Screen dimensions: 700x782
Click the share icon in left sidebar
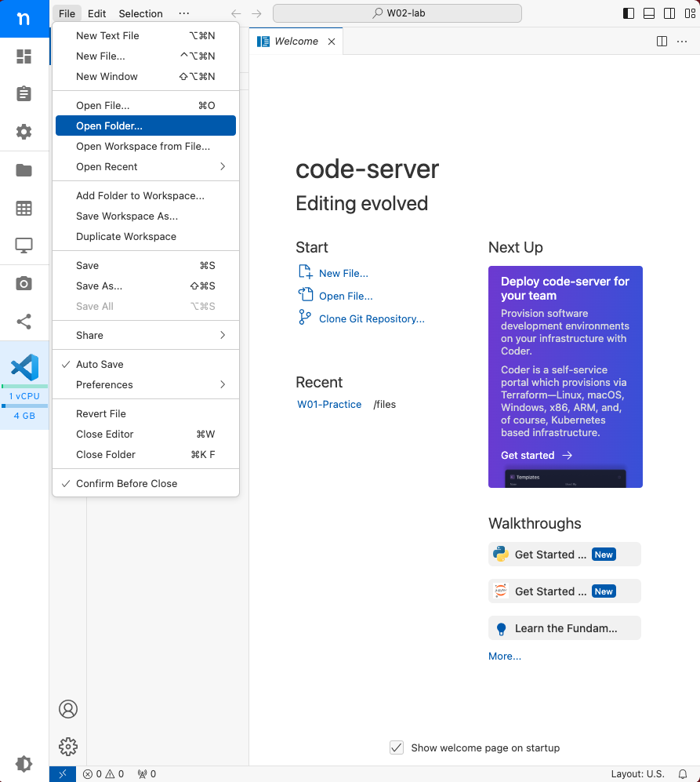tap(24, 322)
